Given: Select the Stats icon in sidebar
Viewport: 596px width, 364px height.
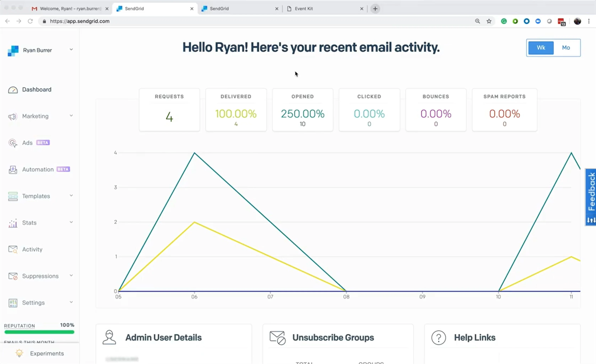Looking at the screenshot, I should pos(13,223).
